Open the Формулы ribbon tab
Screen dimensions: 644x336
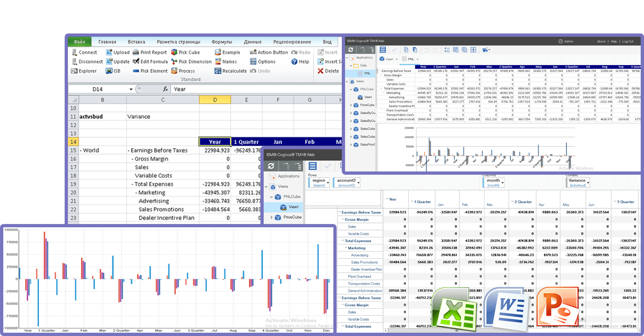(x=221, y=42)
